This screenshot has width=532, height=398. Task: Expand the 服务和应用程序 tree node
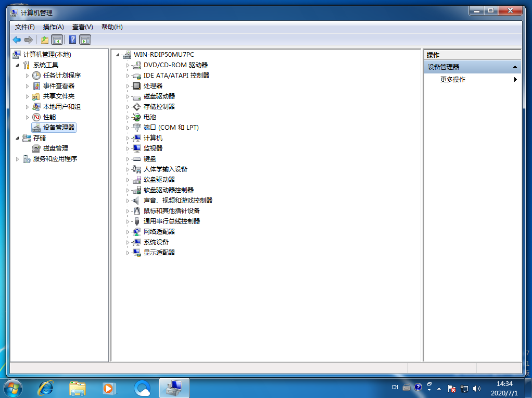[x=18, y=159]
